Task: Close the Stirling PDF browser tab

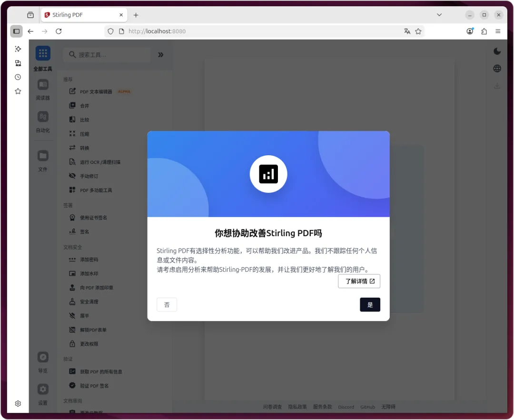Action: (x=121, y=15)
